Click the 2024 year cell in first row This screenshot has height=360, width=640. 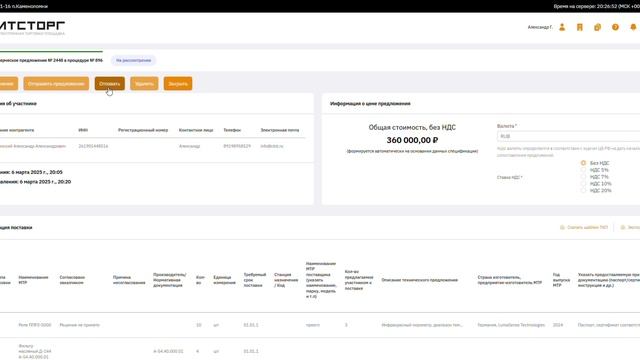558,325
